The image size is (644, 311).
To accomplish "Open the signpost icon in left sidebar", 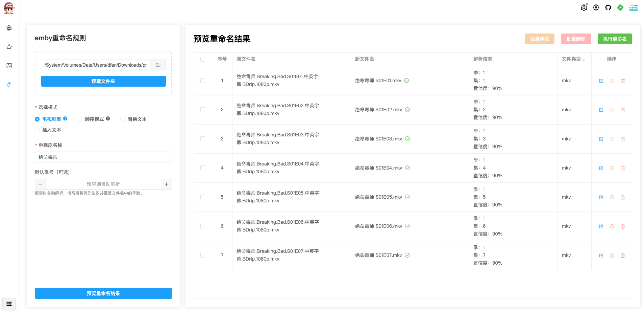I will click(9, 28).
